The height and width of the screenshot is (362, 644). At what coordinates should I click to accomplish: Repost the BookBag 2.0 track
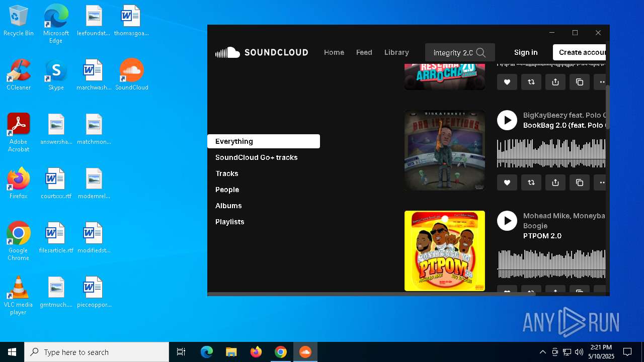tap(531, 183)
